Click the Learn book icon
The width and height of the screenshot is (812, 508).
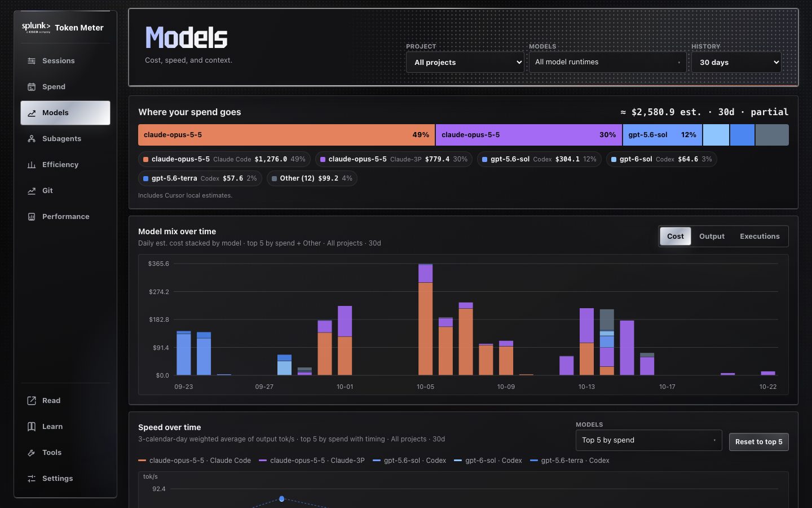coord(32,427)
